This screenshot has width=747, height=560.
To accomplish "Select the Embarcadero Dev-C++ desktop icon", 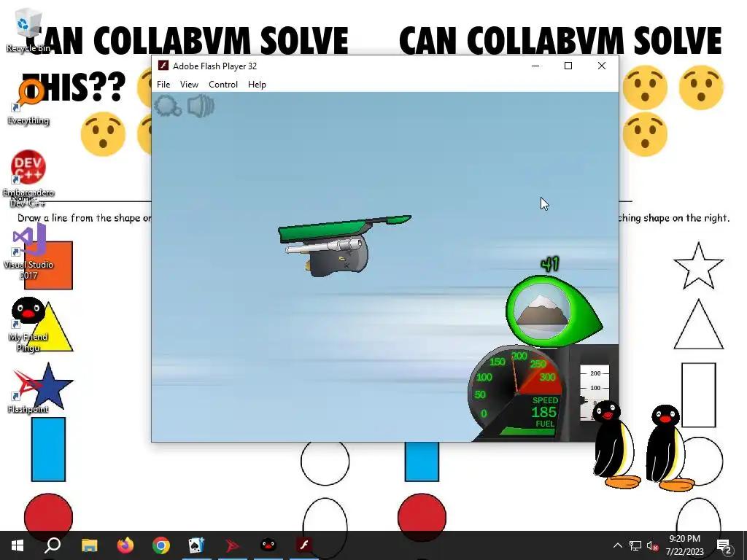I will pyautogui.click(x=28, y=179).
